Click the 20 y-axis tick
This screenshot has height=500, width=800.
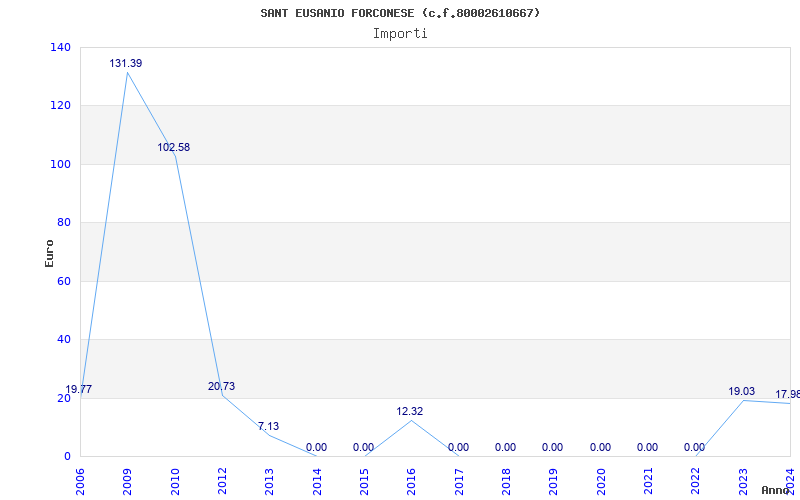[x=64, y=398]
